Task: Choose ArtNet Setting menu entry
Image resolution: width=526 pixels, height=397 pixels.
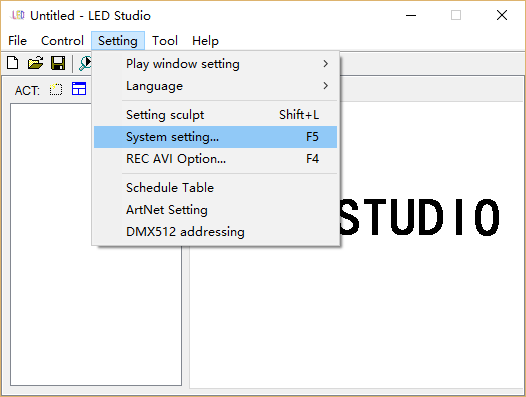Action: (x=215, y=210)
